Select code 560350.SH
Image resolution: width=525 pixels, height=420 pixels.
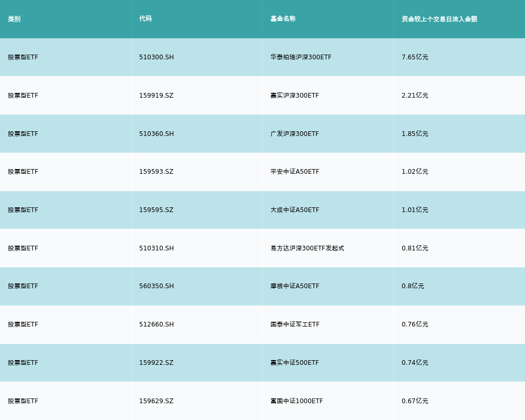pos(156,286)
